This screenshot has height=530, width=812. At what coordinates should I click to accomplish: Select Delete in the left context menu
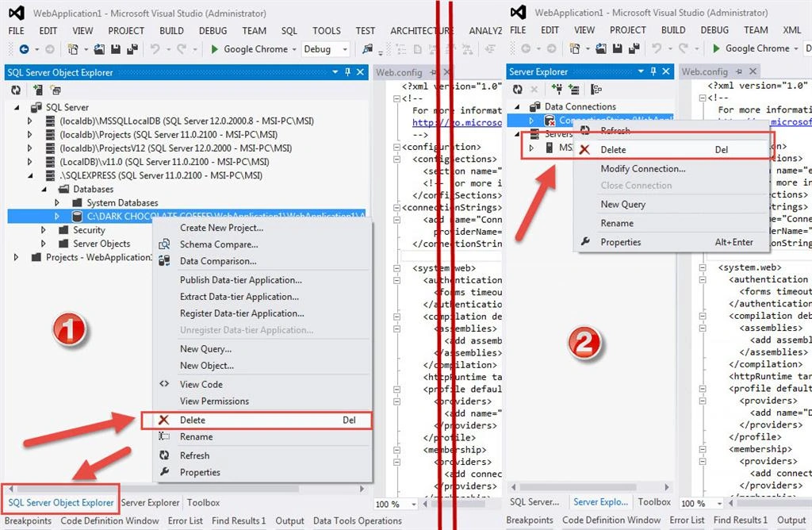pyautogui.click(x=256, y=421)
